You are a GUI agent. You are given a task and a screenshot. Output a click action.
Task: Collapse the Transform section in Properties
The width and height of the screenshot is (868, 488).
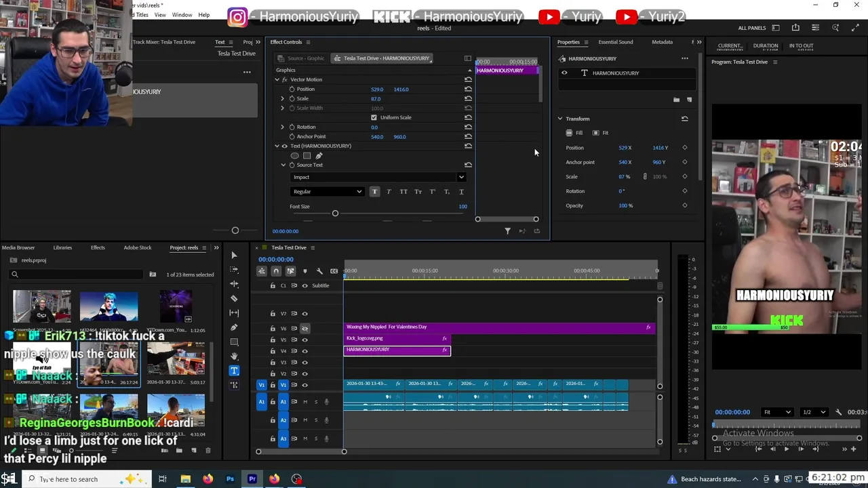click(x=560, y=119)
